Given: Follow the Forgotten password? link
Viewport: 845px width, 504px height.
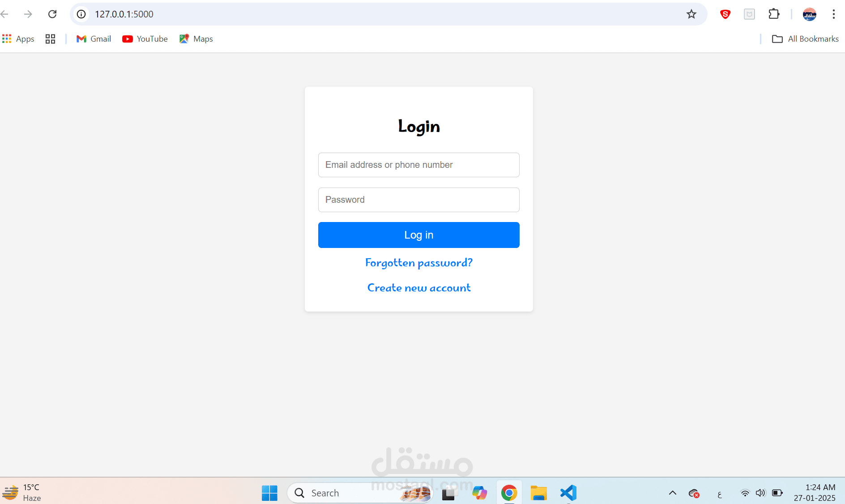Looking at the screenshot, I should (x=419, y=263).
